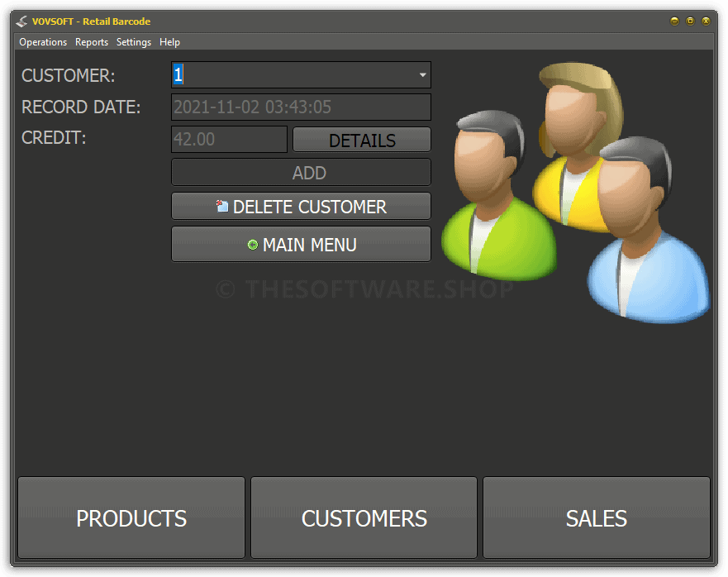
Task: Open credit Details
Action: [362, 140]
